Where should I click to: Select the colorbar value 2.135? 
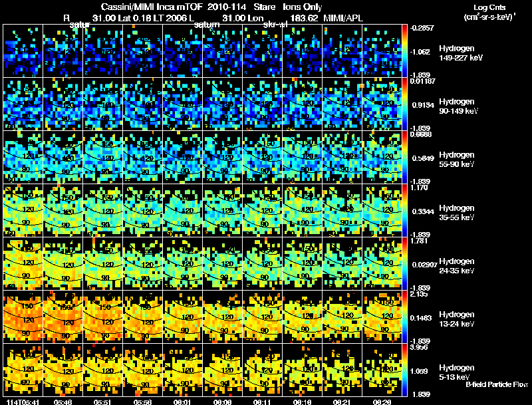(419, 294)
